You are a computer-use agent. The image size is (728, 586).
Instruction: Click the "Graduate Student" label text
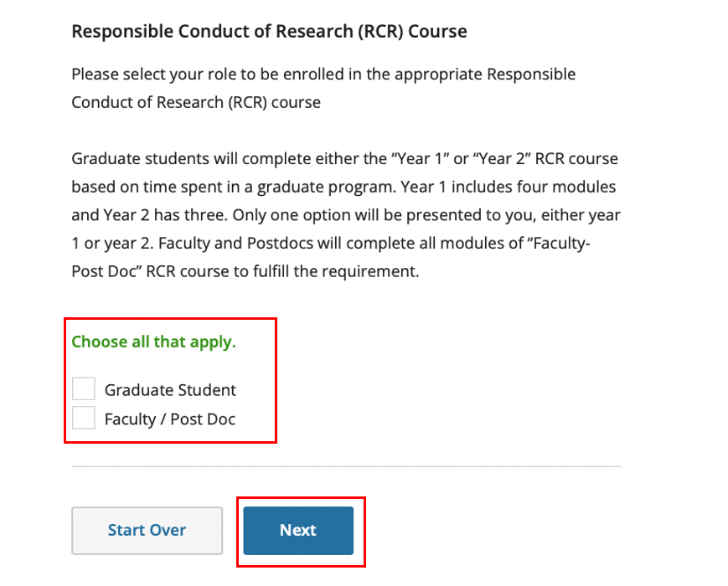(x=170, y=390)
